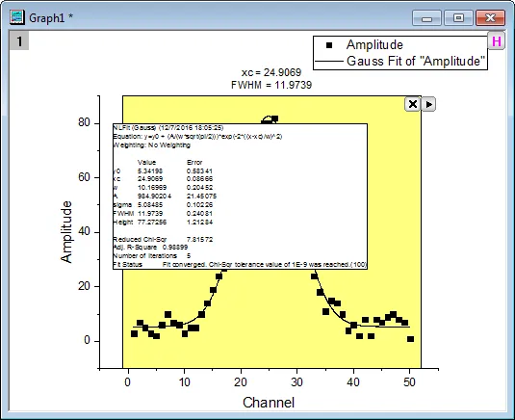Click the xc = 24.9069 label
Screen dimensions: 515x420
point(271,72)
